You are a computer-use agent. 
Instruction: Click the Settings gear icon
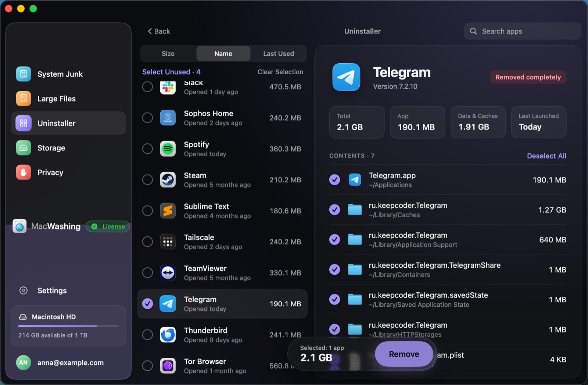(x=24, y=290)
